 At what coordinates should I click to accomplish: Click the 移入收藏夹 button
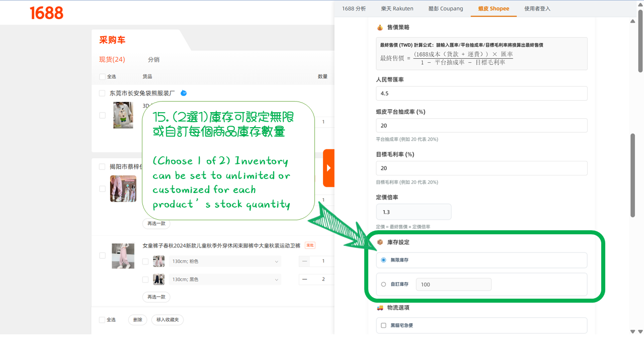(167, 319)
